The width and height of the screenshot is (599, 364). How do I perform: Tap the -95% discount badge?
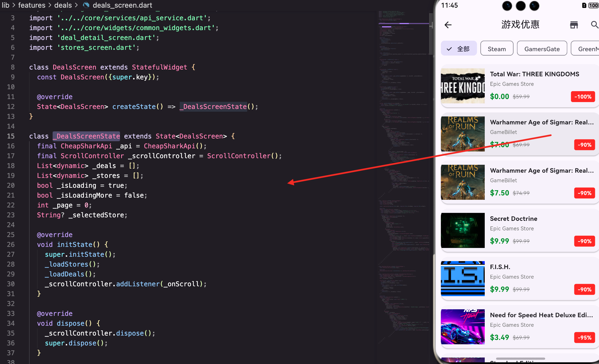pos(584,337)
